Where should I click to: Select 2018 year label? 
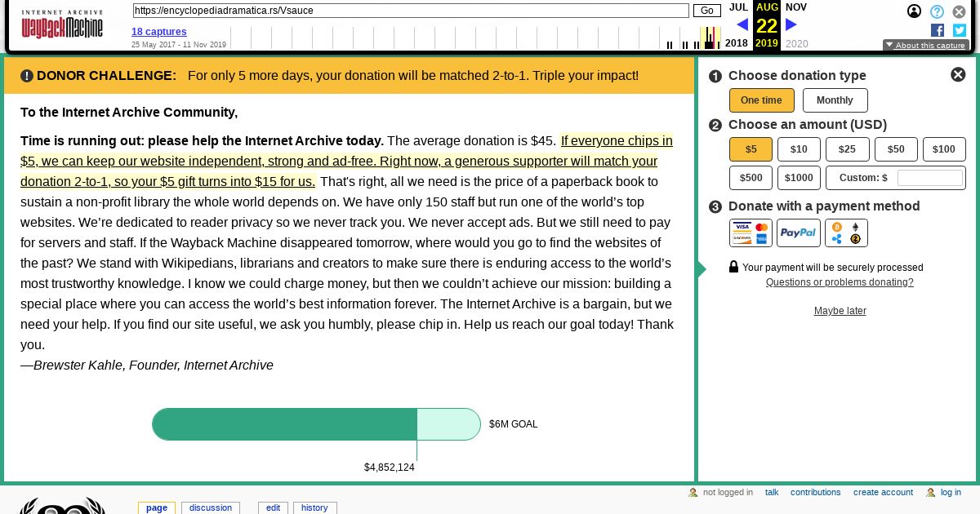click(x=736, y=43)
